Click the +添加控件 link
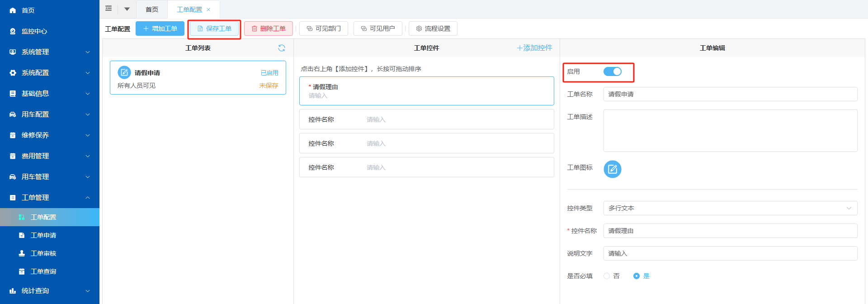 click(x=534, y=48)
